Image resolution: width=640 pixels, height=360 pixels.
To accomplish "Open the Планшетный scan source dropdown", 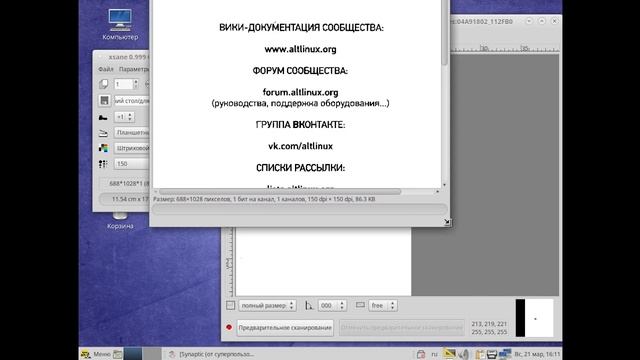I will (x=132, y=133).
